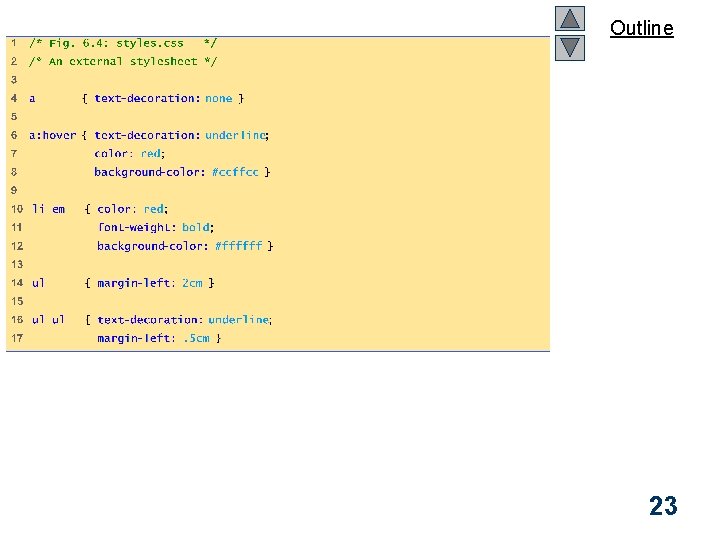Click the 'underline' value on line 6
720x540 pixels.
236,135
